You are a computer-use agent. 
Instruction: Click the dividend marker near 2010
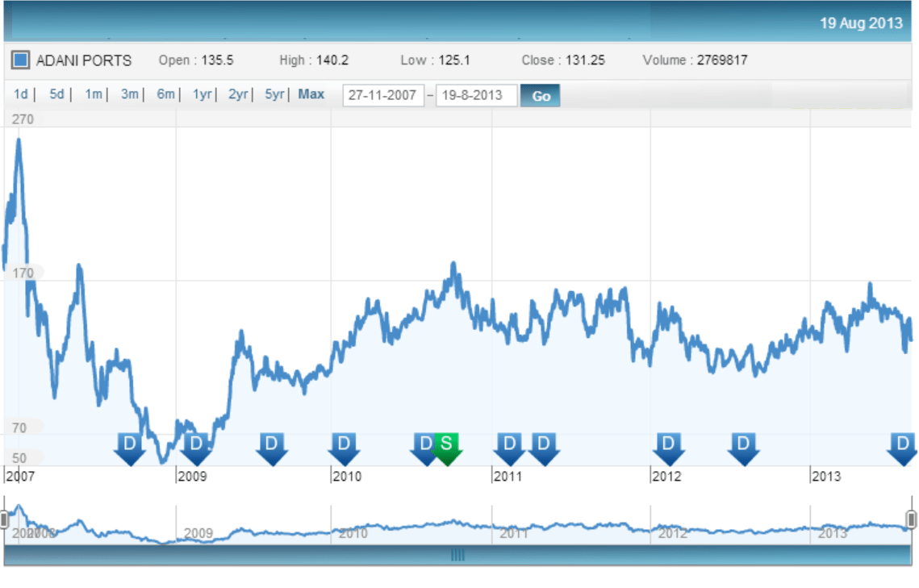(345, 448)
